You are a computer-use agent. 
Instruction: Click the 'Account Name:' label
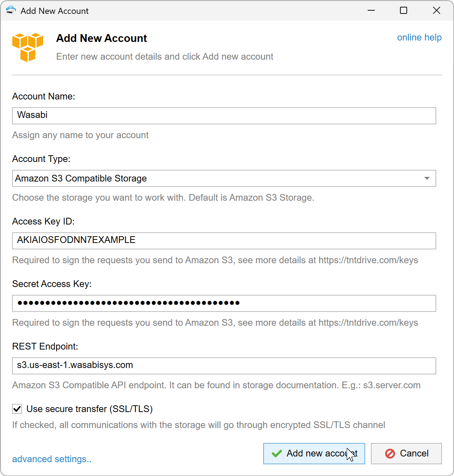click(x=44, y=96)
